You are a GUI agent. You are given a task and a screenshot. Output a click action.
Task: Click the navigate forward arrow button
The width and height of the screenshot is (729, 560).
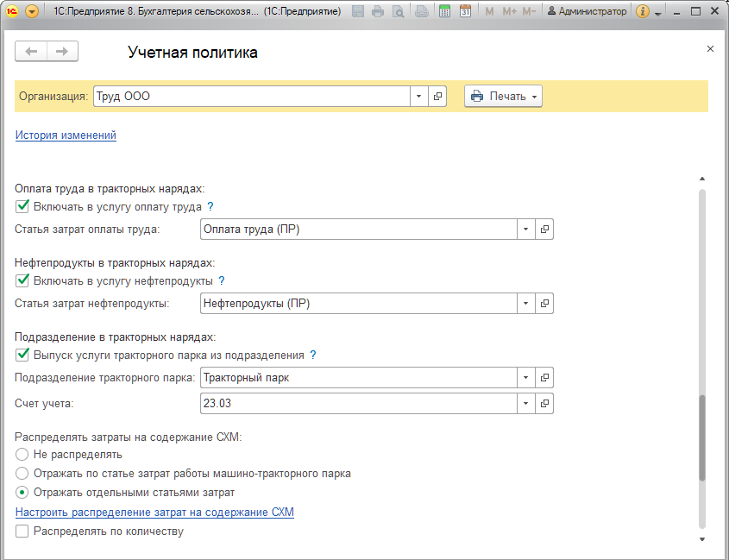(62, 51)
